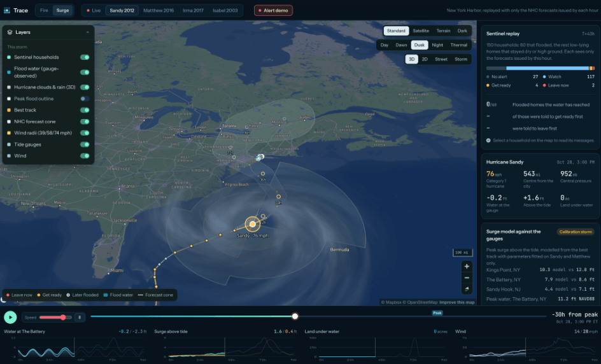The width and height of the screenshot is (601, 364).
Task: Set map lighting to Thermal
Action: click(458, 45)
